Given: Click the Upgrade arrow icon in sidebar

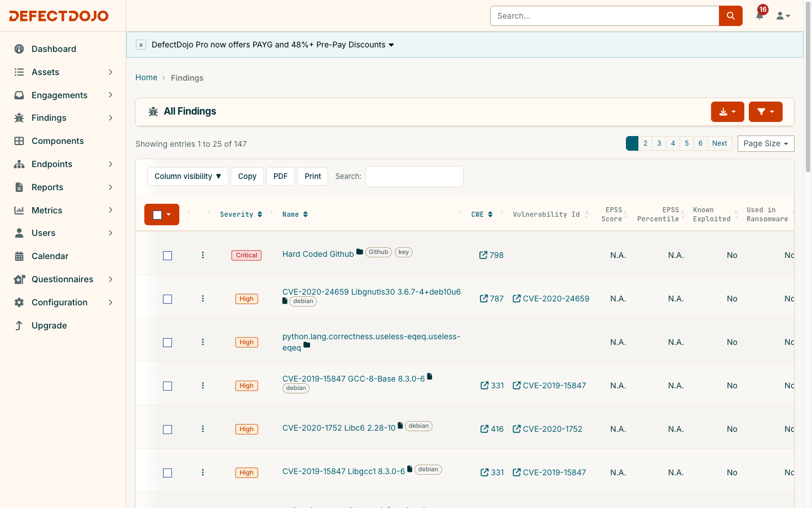Looking at the screenshot, I should coord(19,326).
